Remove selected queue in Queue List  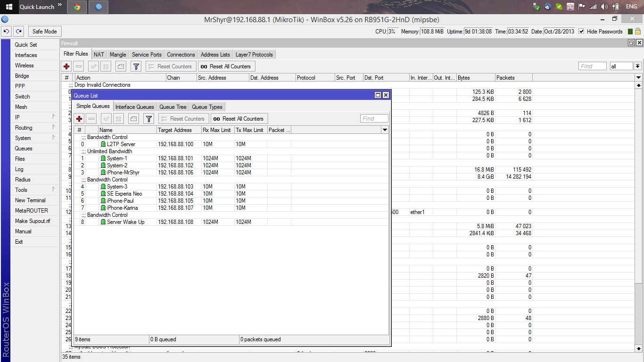point(91,119)
